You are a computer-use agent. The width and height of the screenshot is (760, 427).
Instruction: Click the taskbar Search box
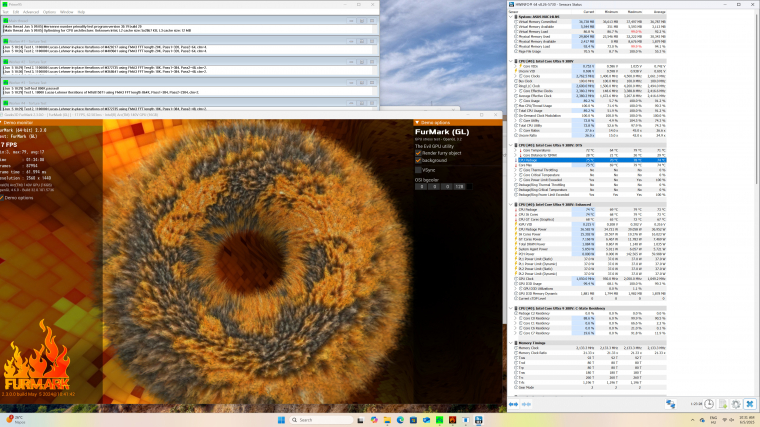[x=321, y=420]
